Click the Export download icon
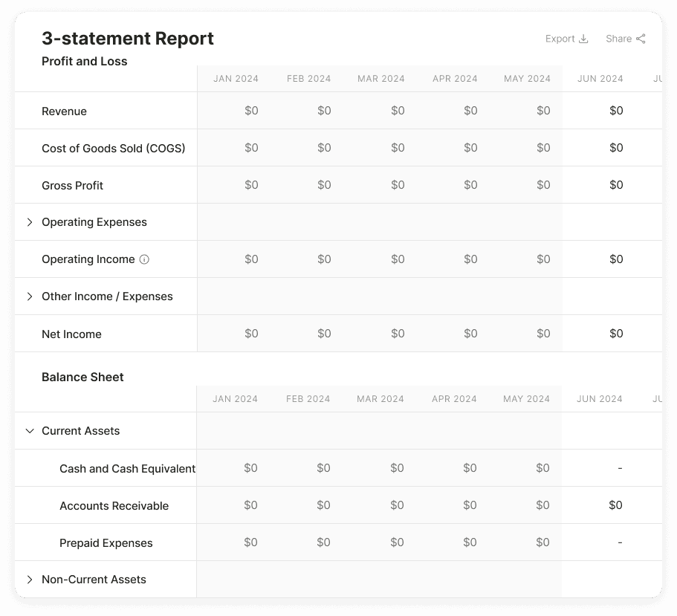The image size is (677, 616). pyautogui.click(x=584, y=39)
